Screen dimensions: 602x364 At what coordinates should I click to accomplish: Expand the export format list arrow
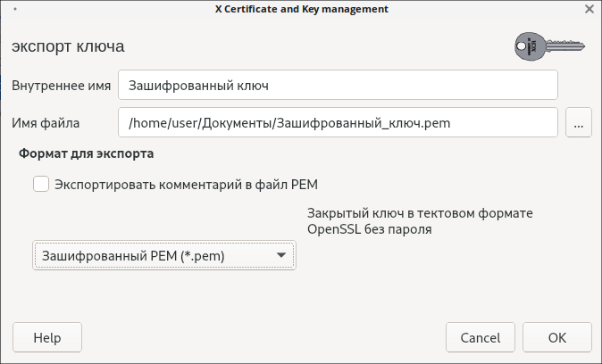coord(282,256)
